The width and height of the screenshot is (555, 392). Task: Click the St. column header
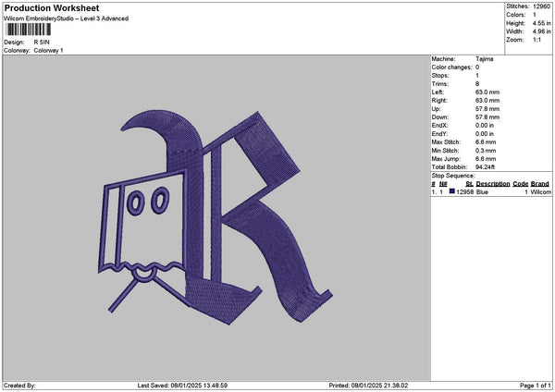[469, 184]
